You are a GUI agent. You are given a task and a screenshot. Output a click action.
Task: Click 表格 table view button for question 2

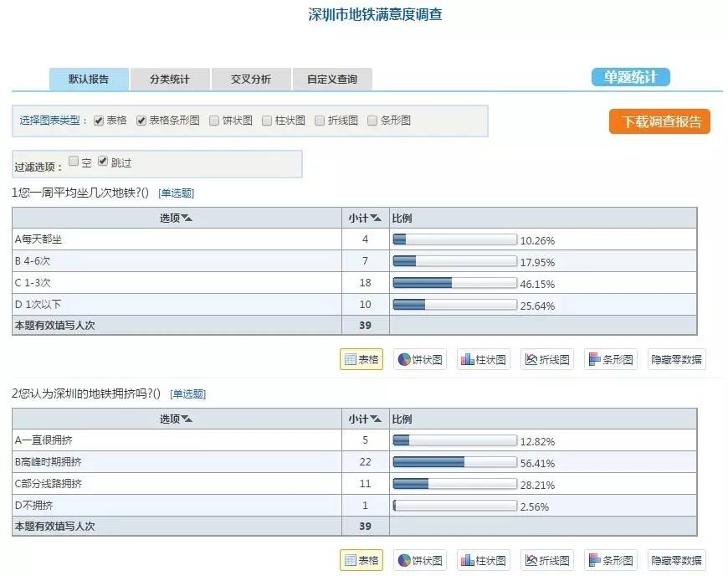(x=361, y=560)
